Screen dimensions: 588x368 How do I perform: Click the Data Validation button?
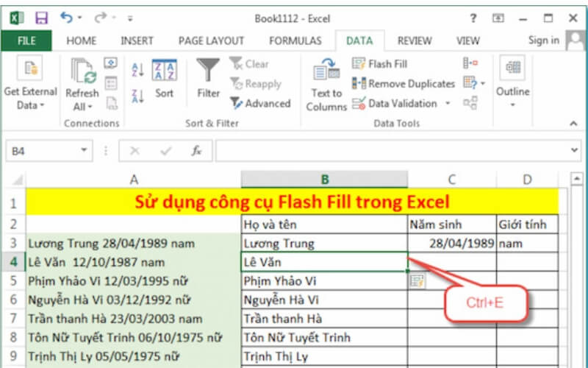coord(395,103)
